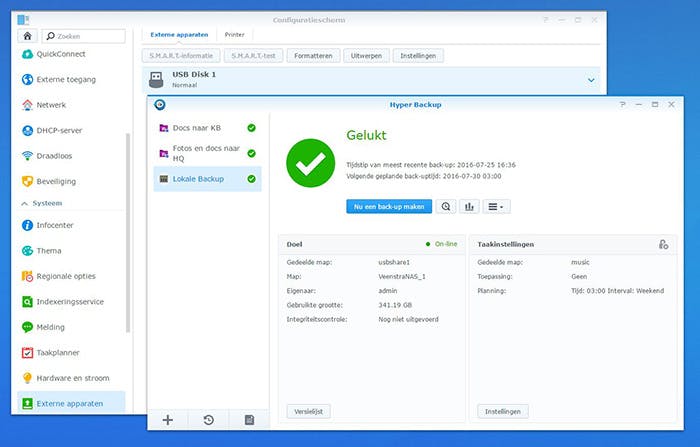Viewport: 700px width, 447px height.
Task: Click the Hyper Backup app logo
Action: [159, 104]
